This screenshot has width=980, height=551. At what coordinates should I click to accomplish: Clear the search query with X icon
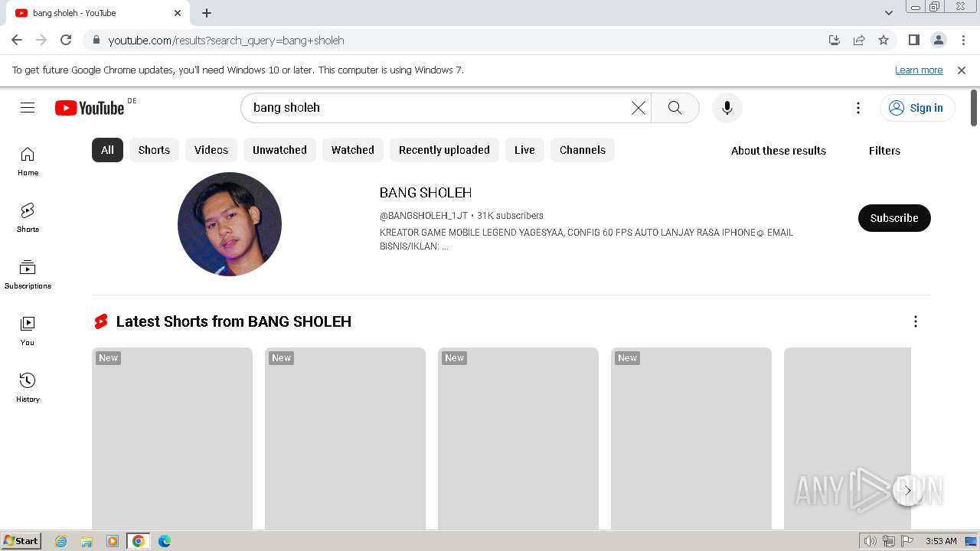point(639,108)
